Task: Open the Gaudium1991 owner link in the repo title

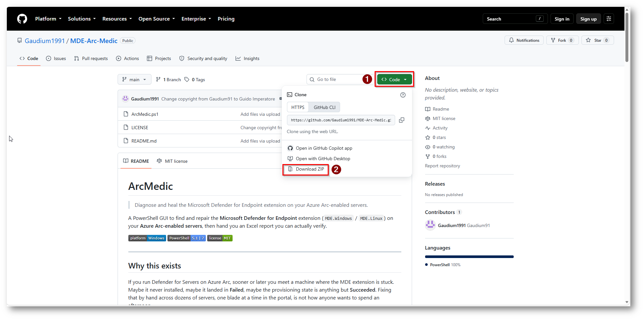Action: click(45, 41)
